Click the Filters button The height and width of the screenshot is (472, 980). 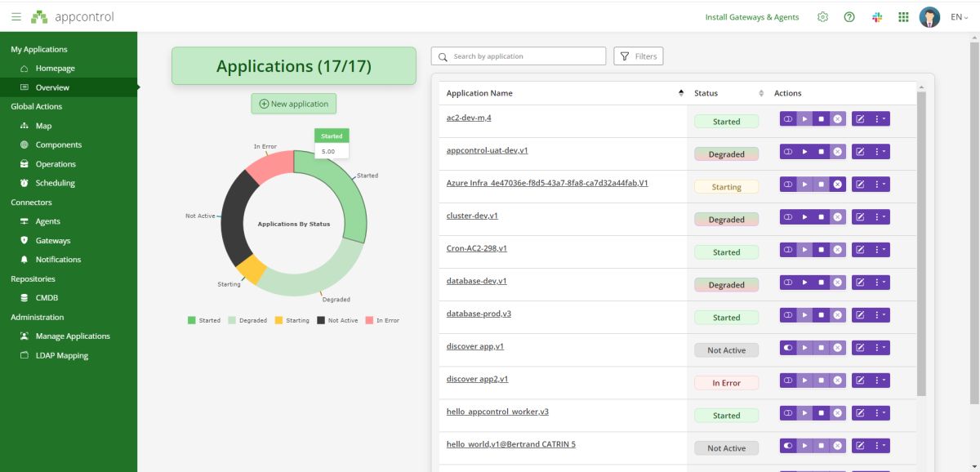(638, 56)
